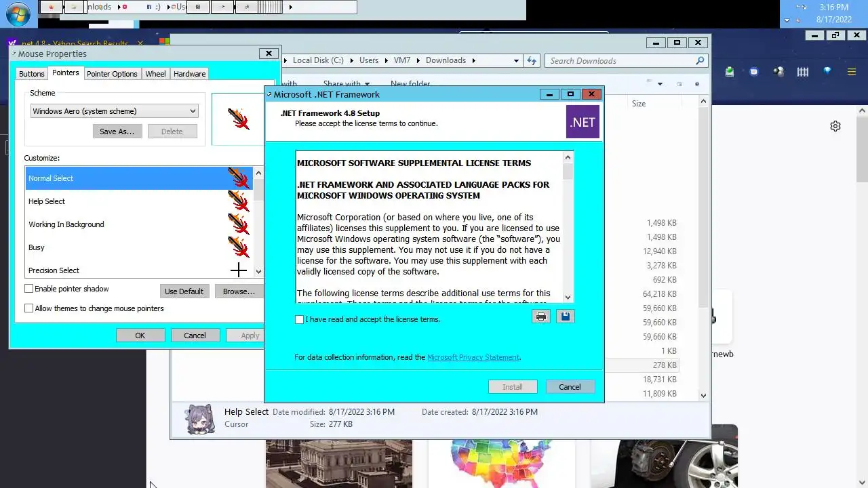Open the Hardware tab
The width and height of the screenshot is (868, 488).
point(189,74)
